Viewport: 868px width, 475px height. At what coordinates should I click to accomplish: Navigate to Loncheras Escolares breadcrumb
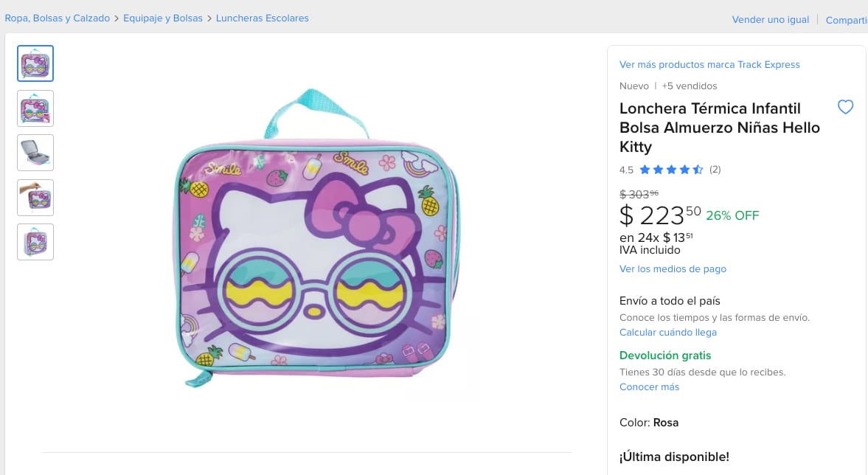(x=262, y=18)
